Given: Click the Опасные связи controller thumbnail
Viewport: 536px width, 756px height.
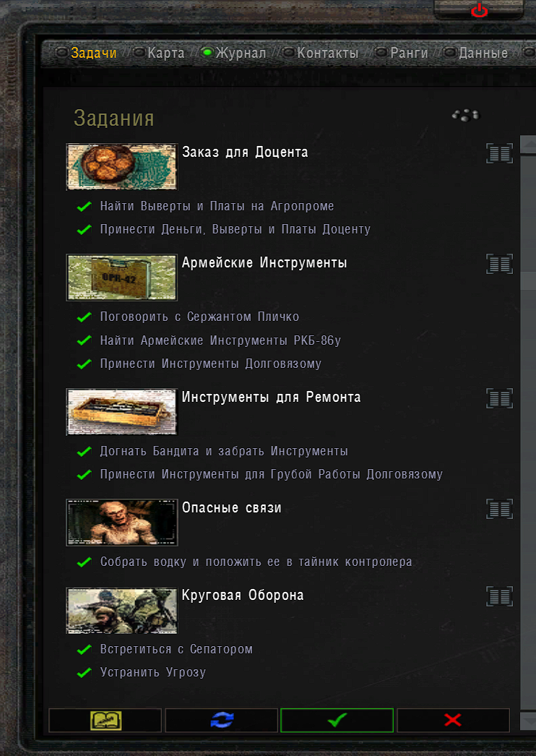Looking at the screenshot, I should point(121,523).
